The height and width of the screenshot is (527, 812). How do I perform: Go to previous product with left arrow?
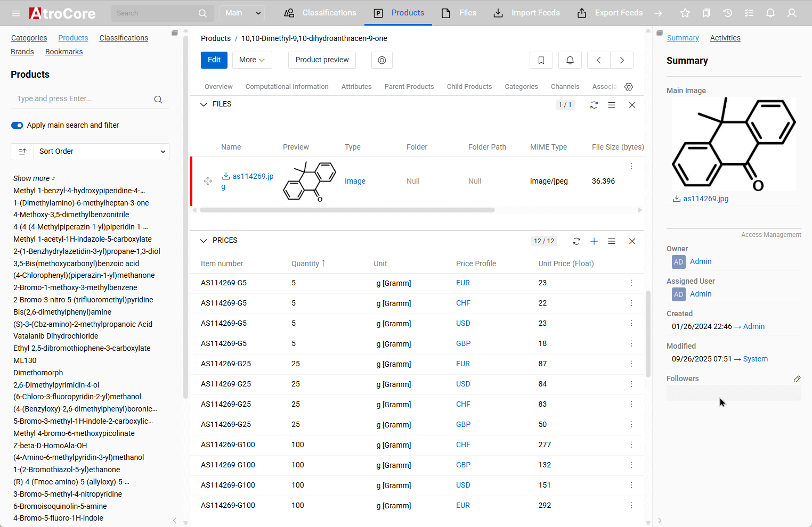(x=598, y=60)
